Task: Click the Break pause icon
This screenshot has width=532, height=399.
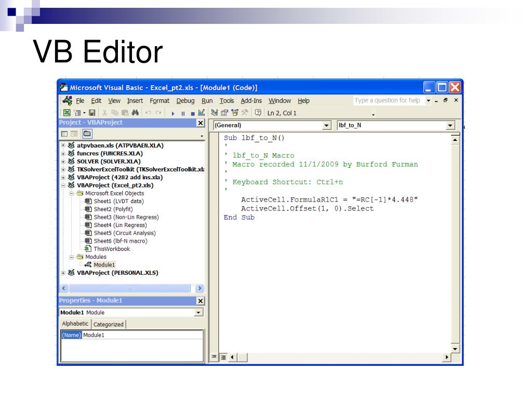Action: point(183,113)
